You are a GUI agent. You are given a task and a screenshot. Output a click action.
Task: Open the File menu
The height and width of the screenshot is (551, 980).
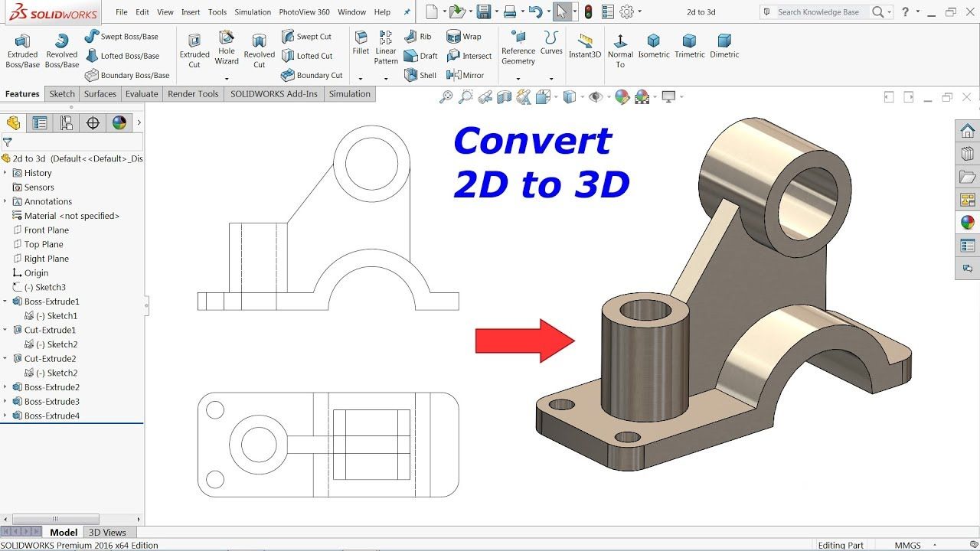(x=122, y=12)
